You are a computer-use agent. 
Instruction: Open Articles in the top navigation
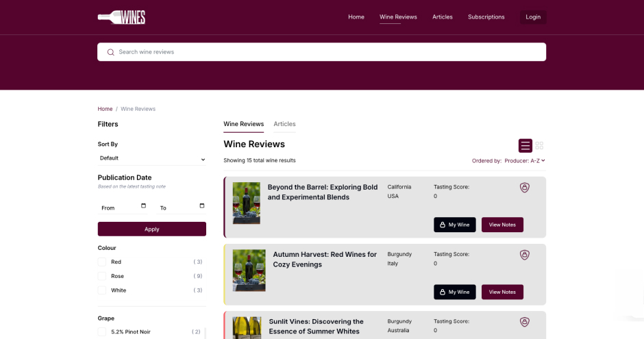[x=443, y=17]
